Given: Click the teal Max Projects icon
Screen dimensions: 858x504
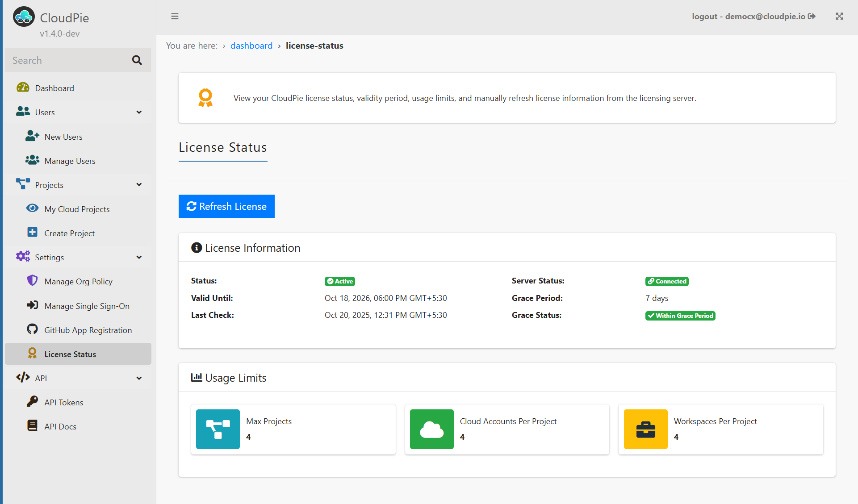Looking at the screenshot, I should tap(218, 429).
